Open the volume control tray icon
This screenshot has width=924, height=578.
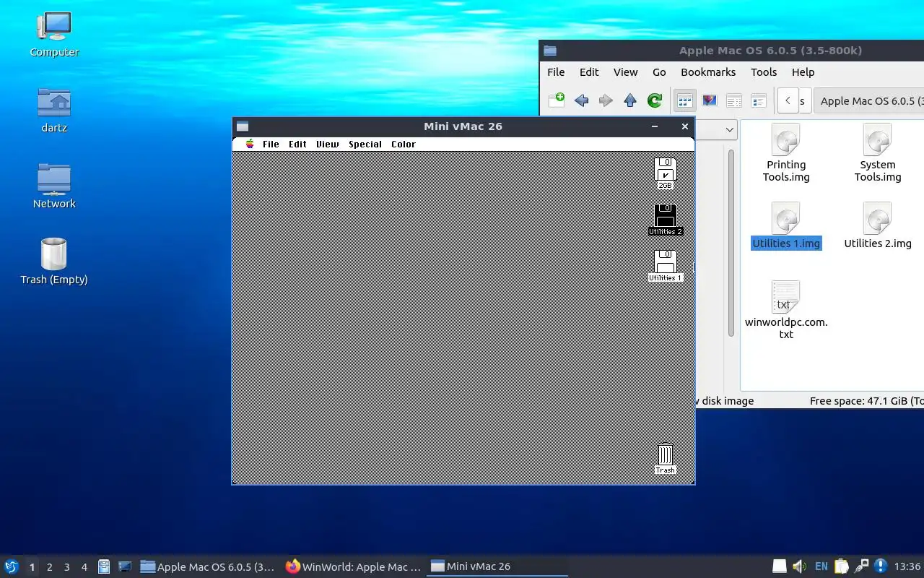tap(799, 566)
